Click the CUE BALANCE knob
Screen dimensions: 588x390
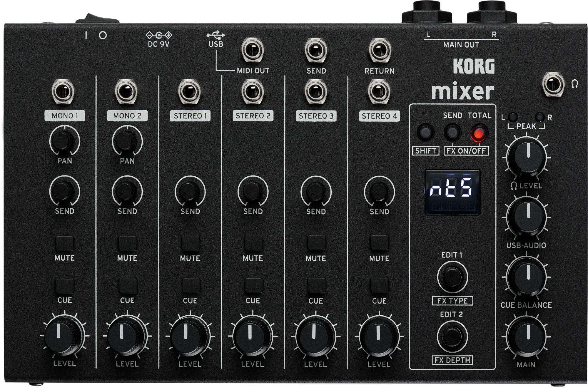pyautogui.click(x=527, y=277)
